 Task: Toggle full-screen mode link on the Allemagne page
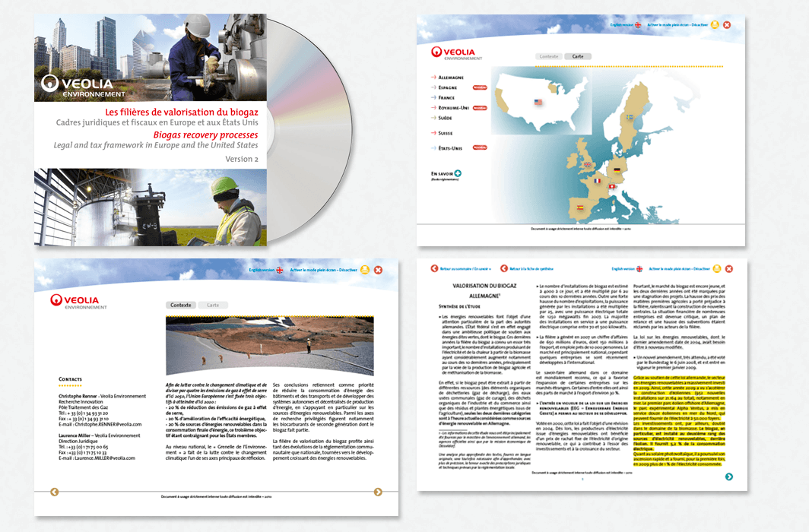[679, 269]
